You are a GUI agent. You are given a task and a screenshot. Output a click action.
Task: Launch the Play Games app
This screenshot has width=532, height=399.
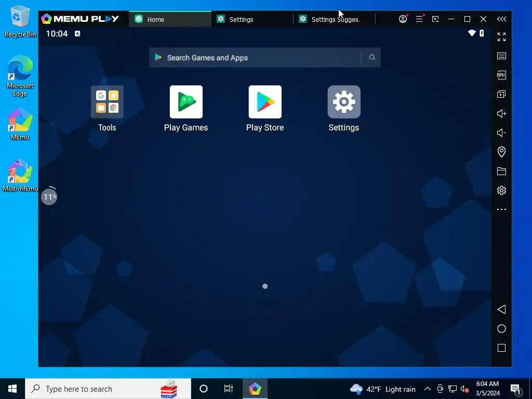[x=186, y=102]
